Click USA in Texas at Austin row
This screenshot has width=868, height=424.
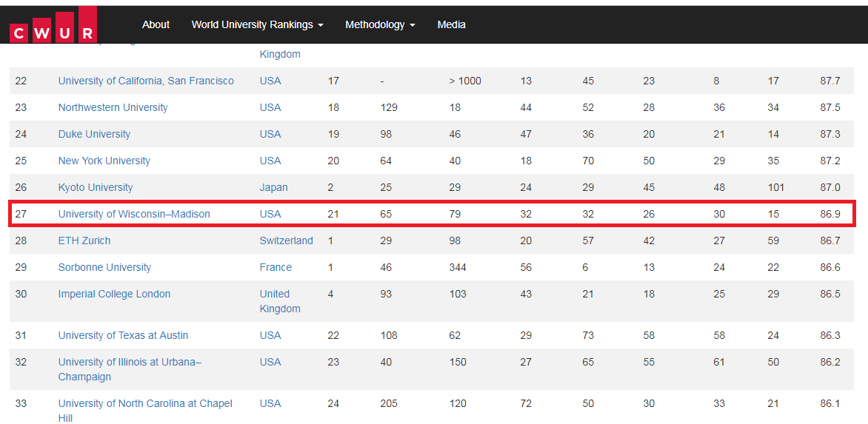tap(270, 335)
